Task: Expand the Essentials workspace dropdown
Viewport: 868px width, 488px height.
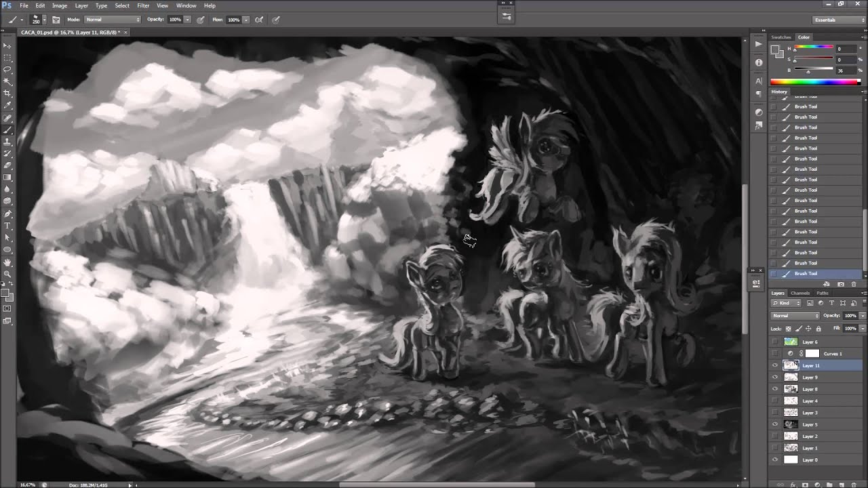Action: click(x=839, y=20)
